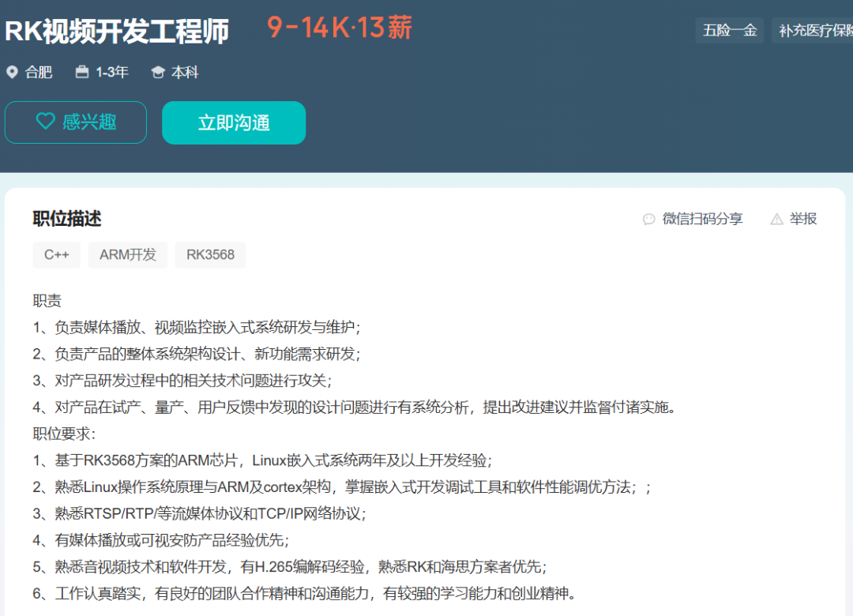Click line 负责媒体播放、视频监控嵌入式系统研发与维护
Viewport: 853px width, 616px height.
click(197, 327)
